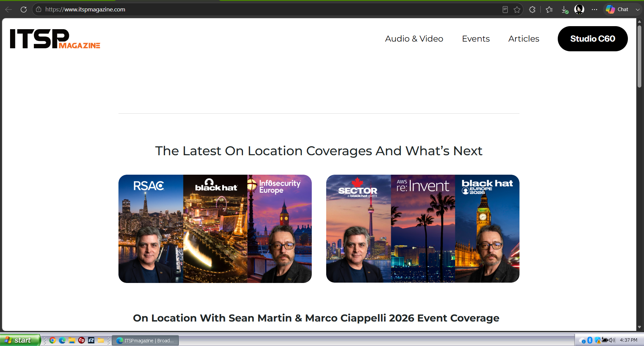The height and width of the screenshot is (346, 644).
Task: Click the 4:37 PM system clock
Action: pyautogui.click(x=629, y=340)
